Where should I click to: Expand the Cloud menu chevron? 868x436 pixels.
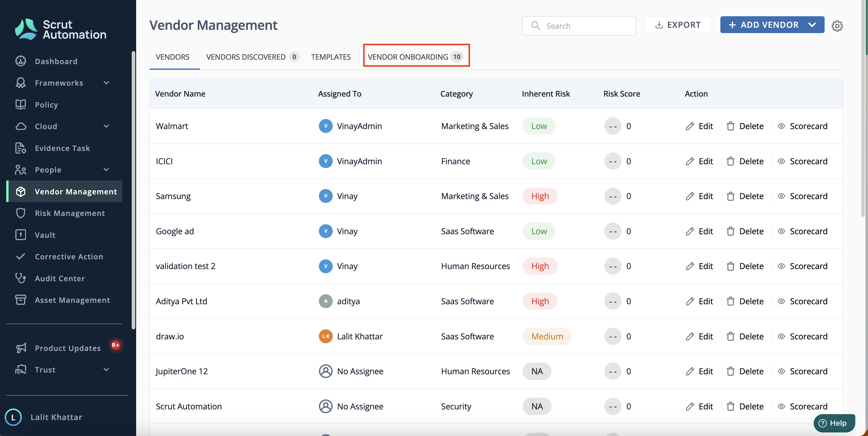coord(106,126)
